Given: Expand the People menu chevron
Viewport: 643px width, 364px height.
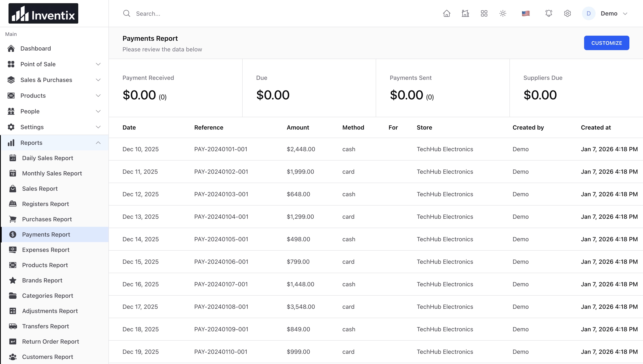Looking at the screenshot, I should pos(98,111).
